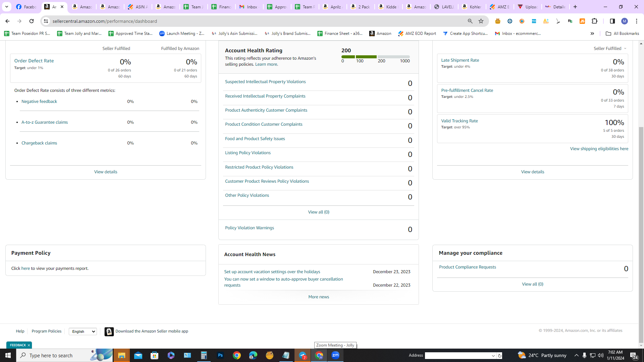
Task: Open the Seller Fulfilled dropdown
Action: point(610,49)
